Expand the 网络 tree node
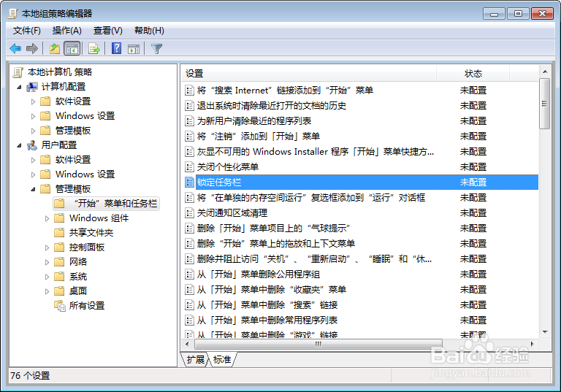The image size is (561, 392). pos(47,262)
